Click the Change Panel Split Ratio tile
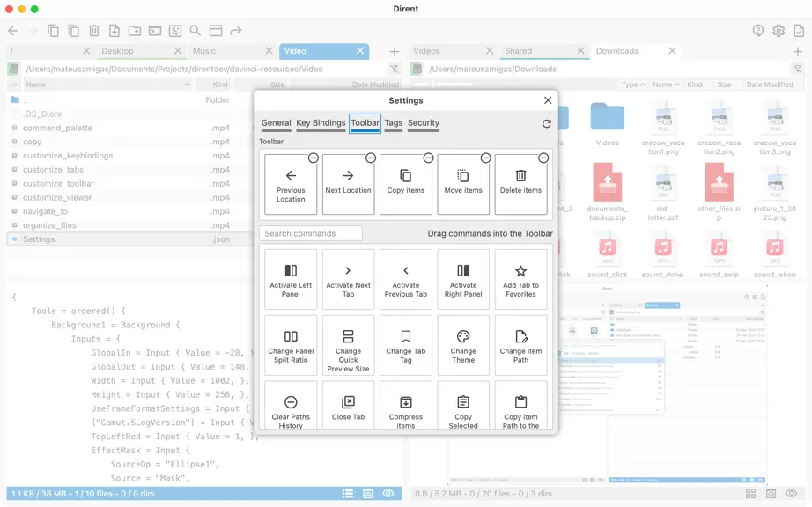812x507 pixels. [291, 346]
